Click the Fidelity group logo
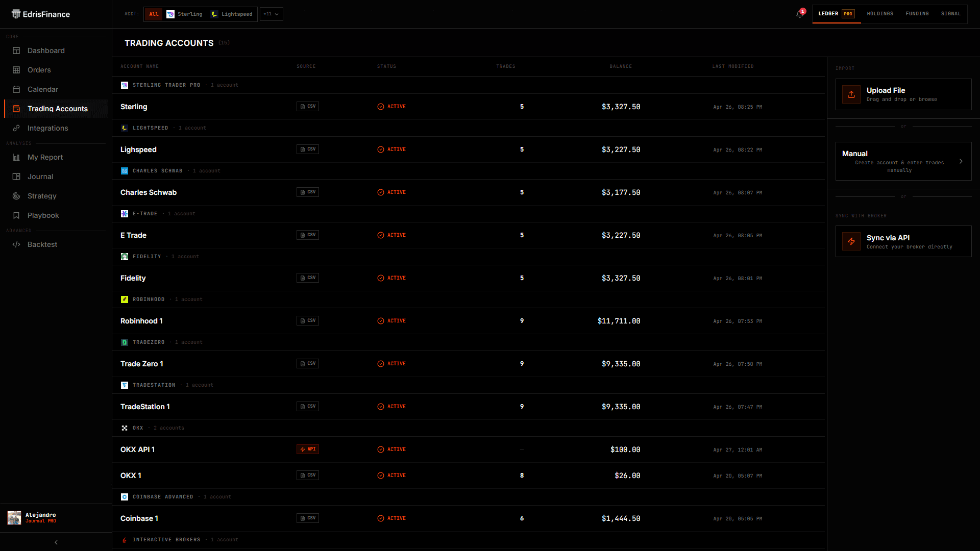Screen dimensions: 980x551 tap(125, 257)
